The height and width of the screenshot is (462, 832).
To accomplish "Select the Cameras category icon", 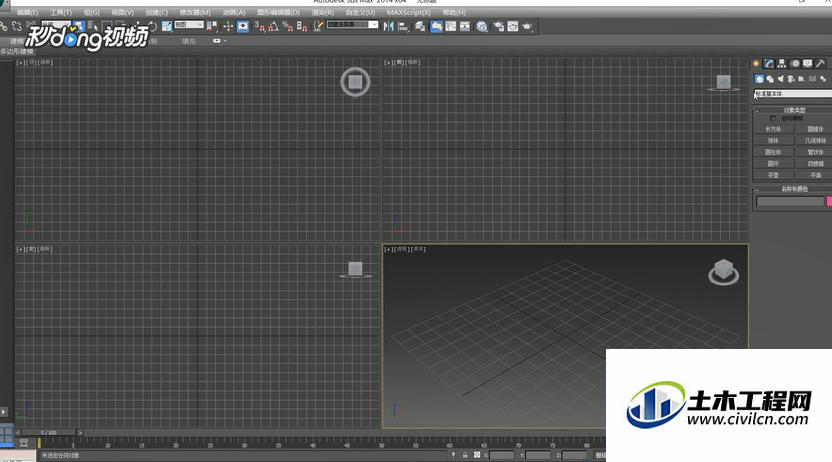I will coord(791,79).
